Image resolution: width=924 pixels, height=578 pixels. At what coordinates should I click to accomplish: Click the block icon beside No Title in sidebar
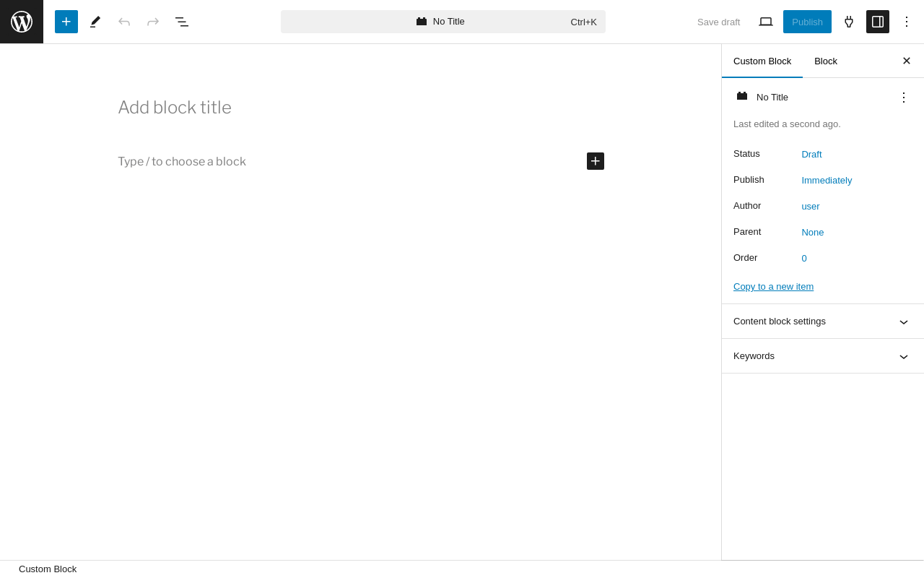click(742, 96)
